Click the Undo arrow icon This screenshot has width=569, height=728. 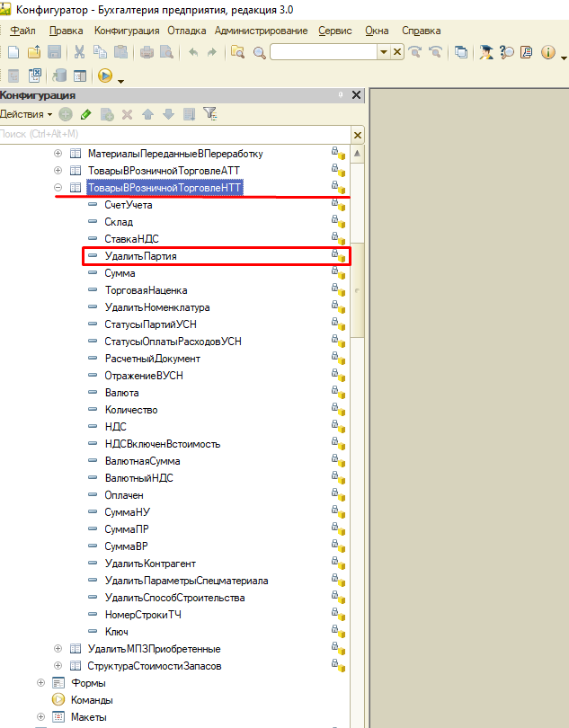tap(193, 52)
